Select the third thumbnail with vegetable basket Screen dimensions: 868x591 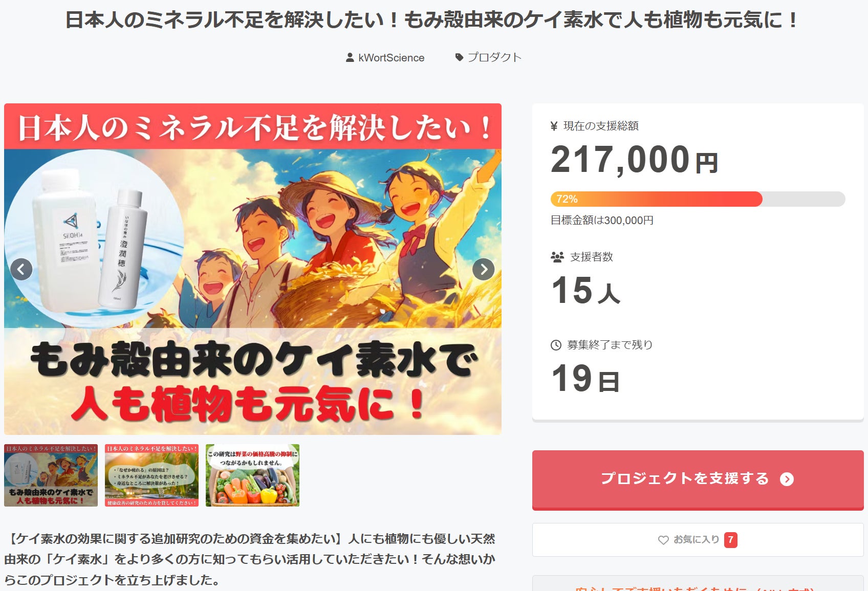pos(252,475)
